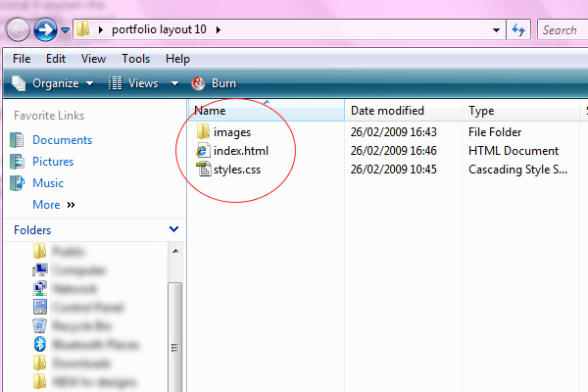Open the File menu
The width and height of the screenshot is (588, 392).
pos(22,59)
